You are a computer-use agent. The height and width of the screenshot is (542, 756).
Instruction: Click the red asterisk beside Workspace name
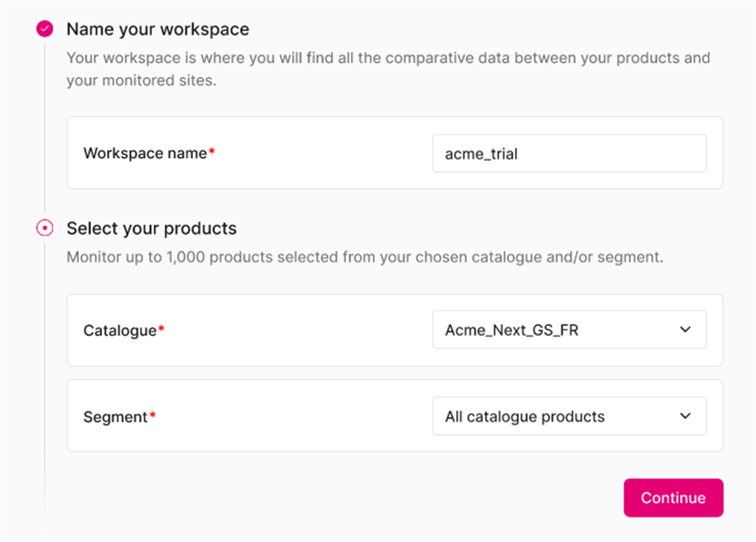212,152
